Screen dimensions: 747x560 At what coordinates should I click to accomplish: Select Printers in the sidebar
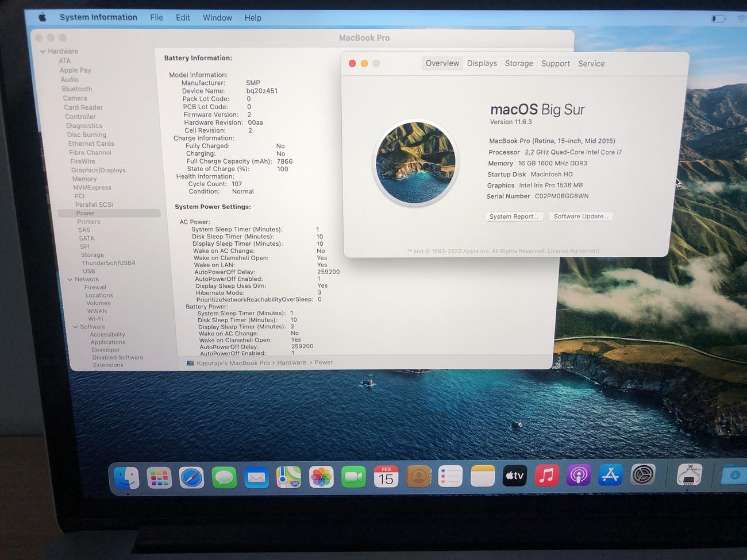point(88,222)
